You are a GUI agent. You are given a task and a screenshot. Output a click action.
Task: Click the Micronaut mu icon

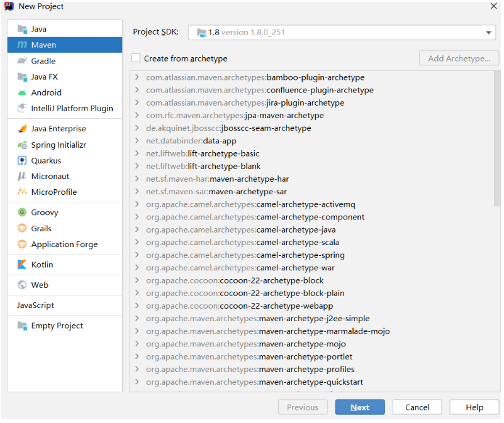pyautogui.click(x=22, y=176)
